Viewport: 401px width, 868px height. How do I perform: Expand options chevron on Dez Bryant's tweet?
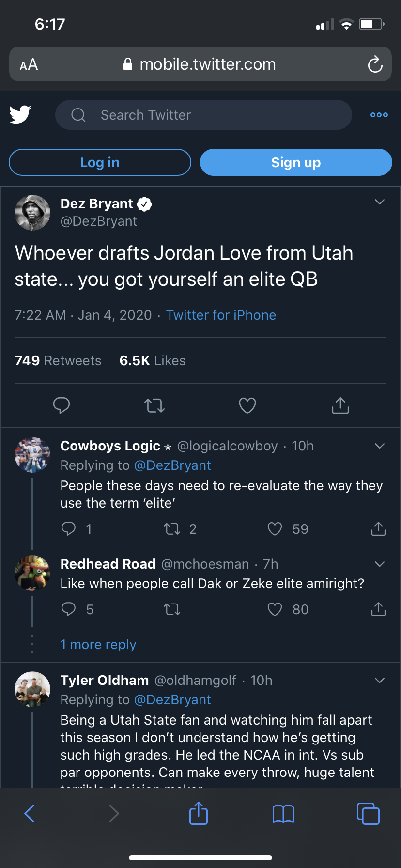pos(380,202)
